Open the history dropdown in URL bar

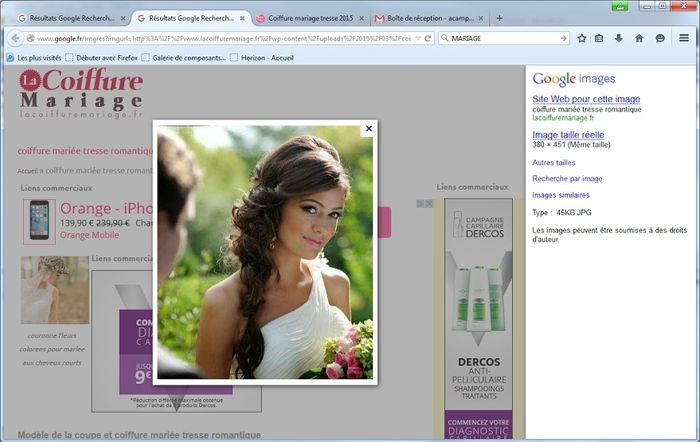point(414,38)
